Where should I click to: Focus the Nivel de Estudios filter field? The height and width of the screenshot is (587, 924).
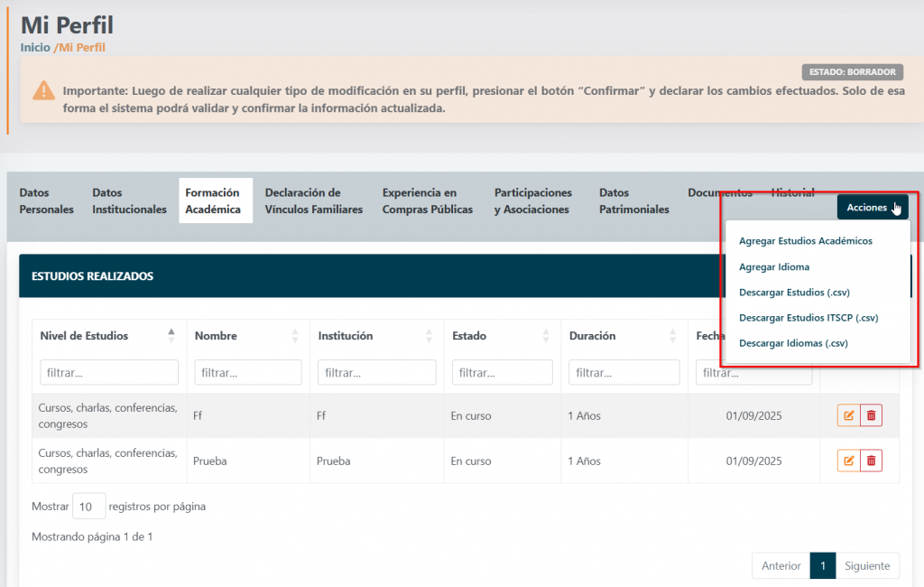pyautogui.click(x=109, y=372)
